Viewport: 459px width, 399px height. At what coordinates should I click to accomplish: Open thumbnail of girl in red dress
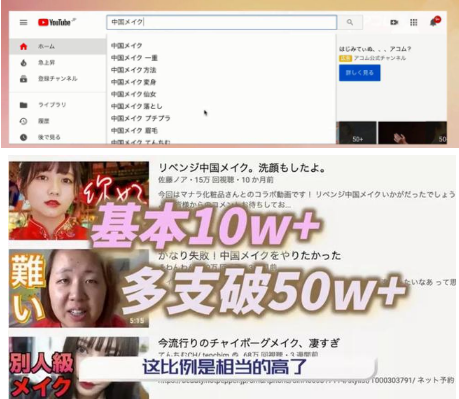click(79, 201)
